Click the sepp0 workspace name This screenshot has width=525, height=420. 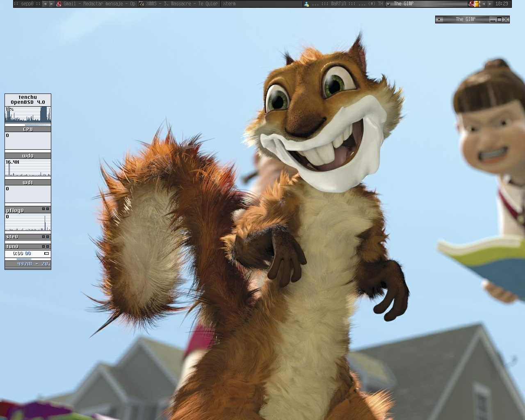click(27, 4)
